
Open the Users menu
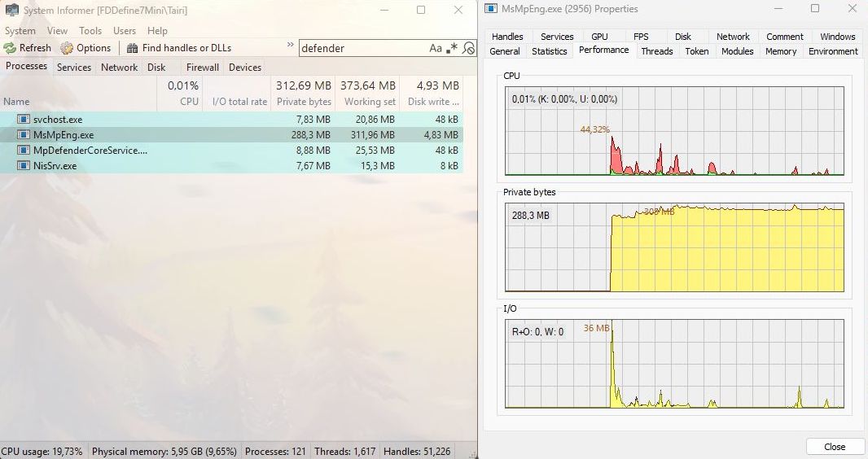(125, 31)
